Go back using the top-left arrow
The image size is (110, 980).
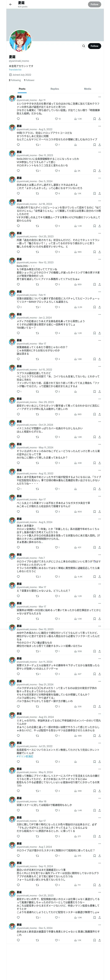point(10,5)
